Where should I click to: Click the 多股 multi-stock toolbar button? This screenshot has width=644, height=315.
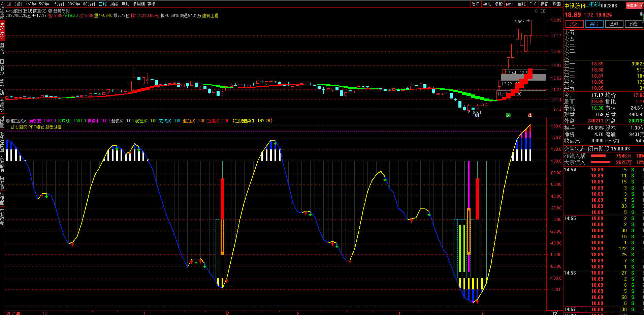pyautogui.click(x=498, y=4)
